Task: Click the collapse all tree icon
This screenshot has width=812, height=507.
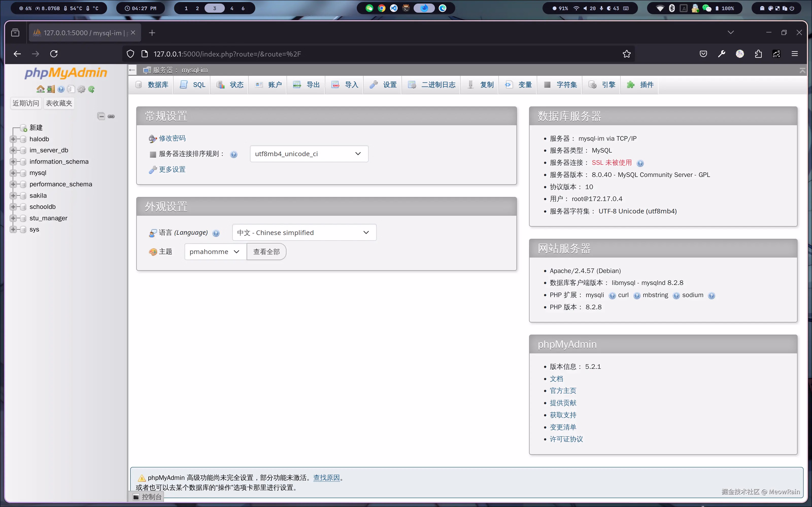Action: 101,116
